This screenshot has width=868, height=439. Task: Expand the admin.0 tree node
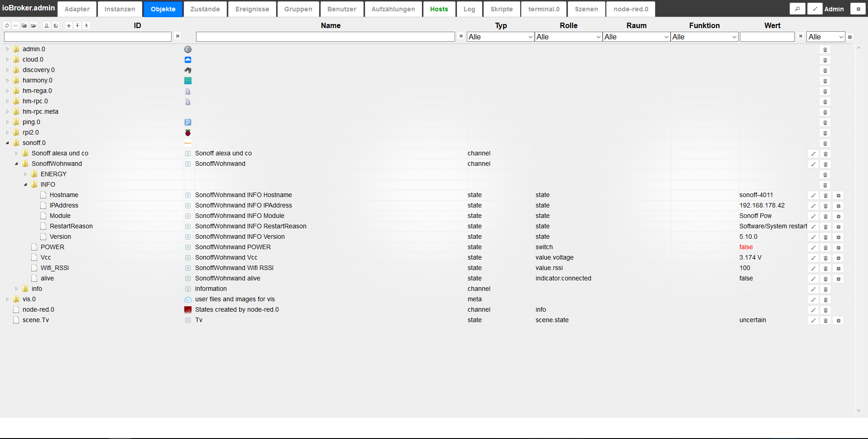7,49
